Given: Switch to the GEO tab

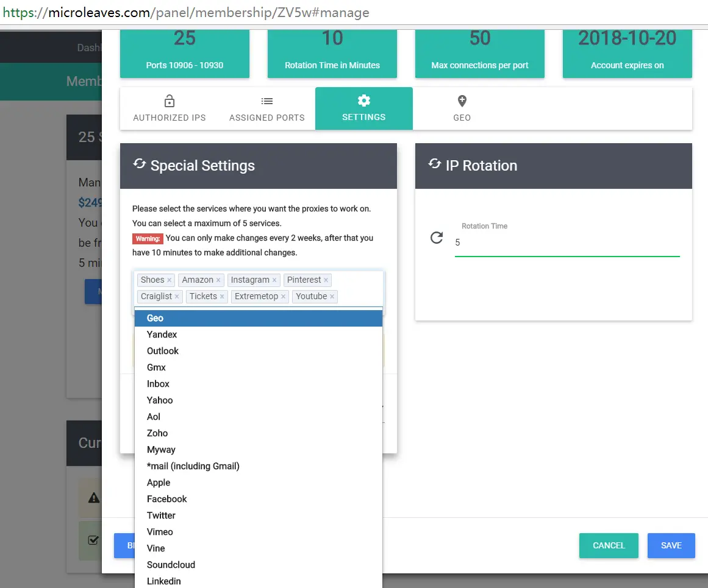Looking at the screenshot, I should tap(462, 108).
